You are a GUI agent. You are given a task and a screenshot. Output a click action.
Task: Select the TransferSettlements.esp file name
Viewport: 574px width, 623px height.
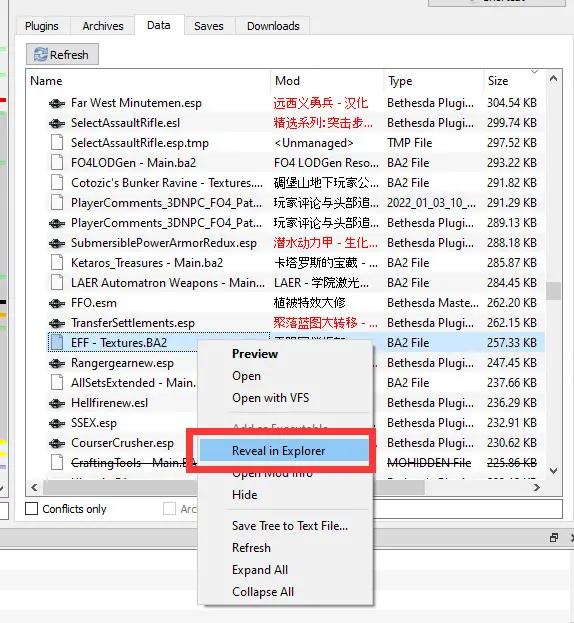[x=133, y=323]
